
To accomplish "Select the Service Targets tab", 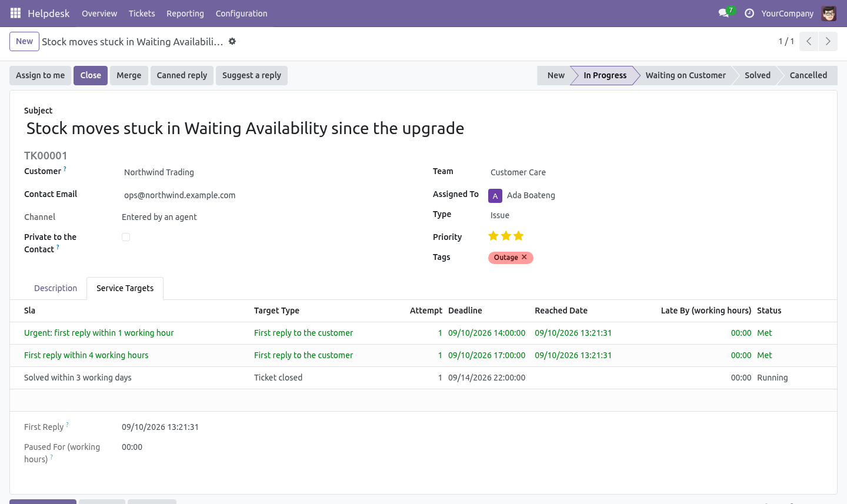I will pos(125,288).
